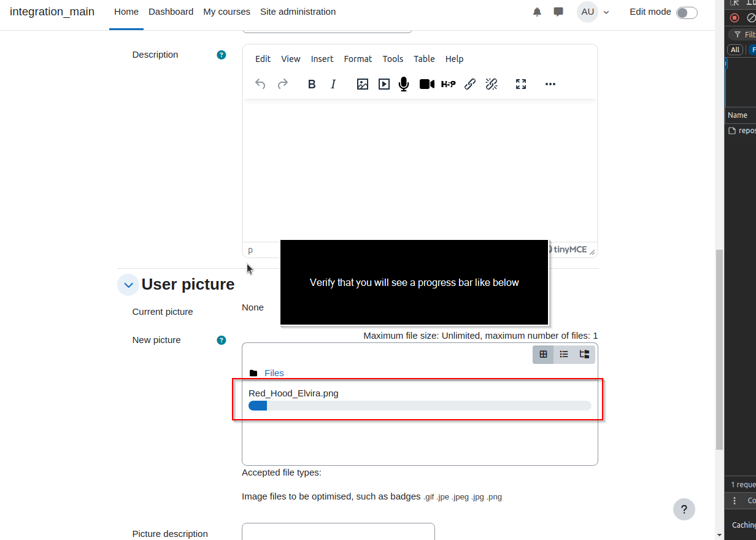
Task: Select the All filter in DevTools
Action: (x=735, y=50)
